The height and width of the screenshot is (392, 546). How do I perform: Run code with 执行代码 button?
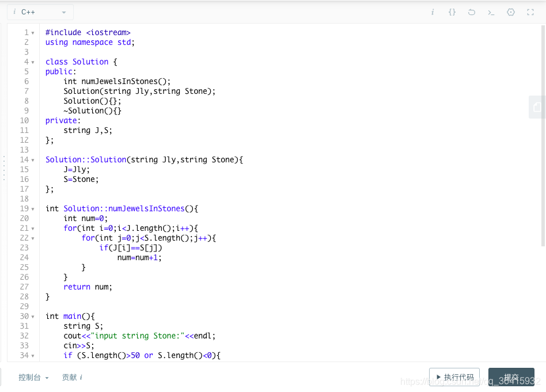[x=454, y=377]
